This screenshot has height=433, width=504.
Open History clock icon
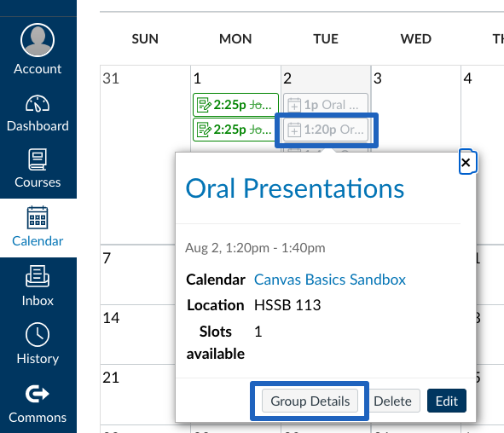click(38, 335)
